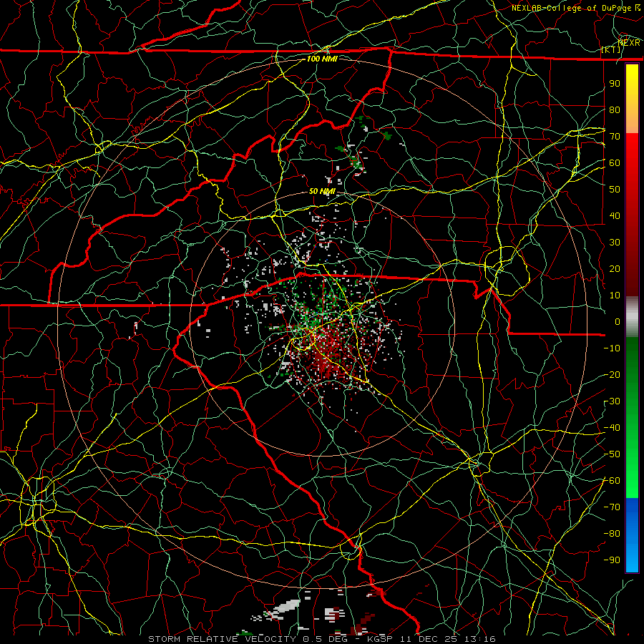
Task: Pick the bright red segment of the color bar
Action: [x=632, y=214]
